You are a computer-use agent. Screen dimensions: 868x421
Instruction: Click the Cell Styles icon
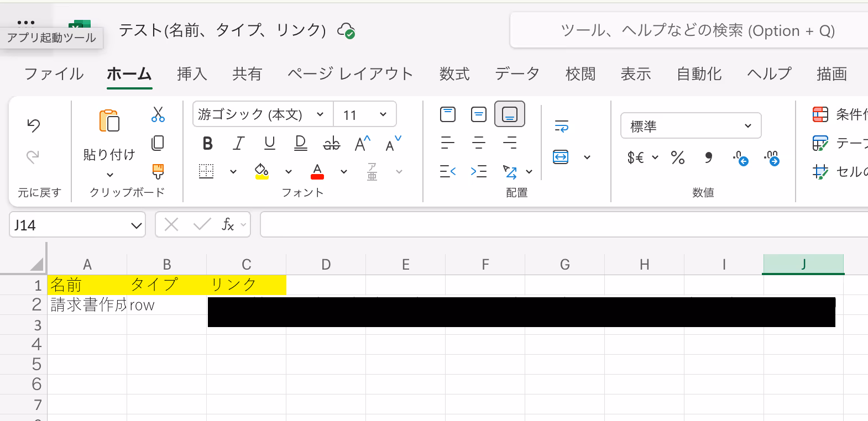820,172
